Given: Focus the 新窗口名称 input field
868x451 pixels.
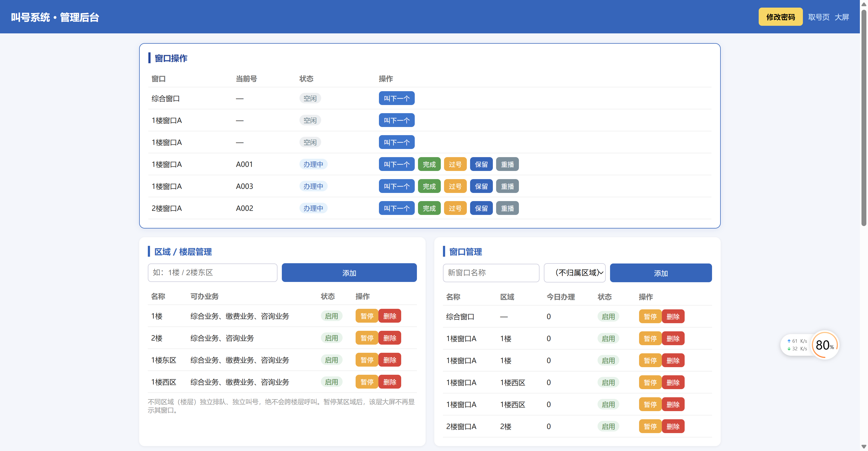Looking at the screenshot, I should [491, 273].
